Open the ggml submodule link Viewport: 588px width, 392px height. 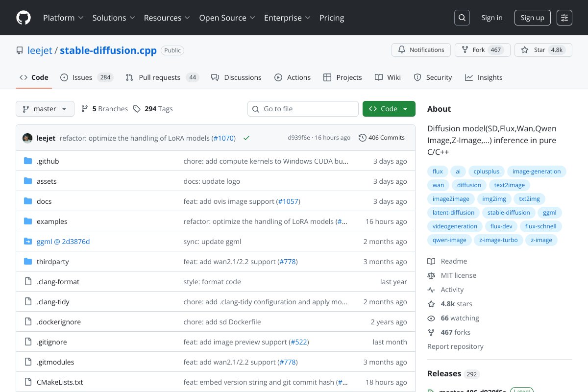[x=63, y=242]
